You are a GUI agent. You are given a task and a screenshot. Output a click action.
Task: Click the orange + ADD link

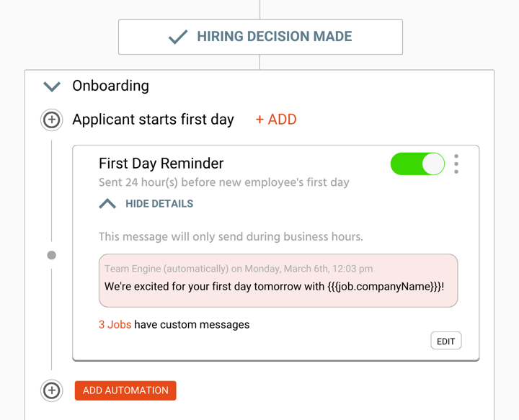[276, 120]
